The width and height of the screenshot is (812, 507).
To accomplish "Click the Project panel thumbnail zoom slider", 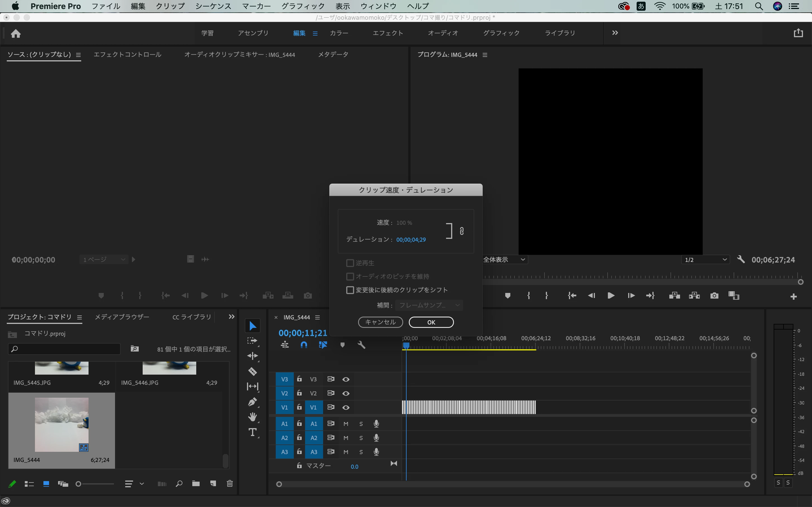I will [x=95, y=484].
